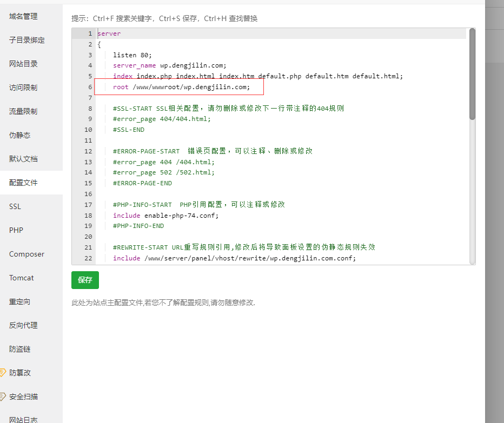The width and height of the screenshot is (504, 423).
Task: Click the editor vertical scrollbar thumb
Action: [472, 74]
